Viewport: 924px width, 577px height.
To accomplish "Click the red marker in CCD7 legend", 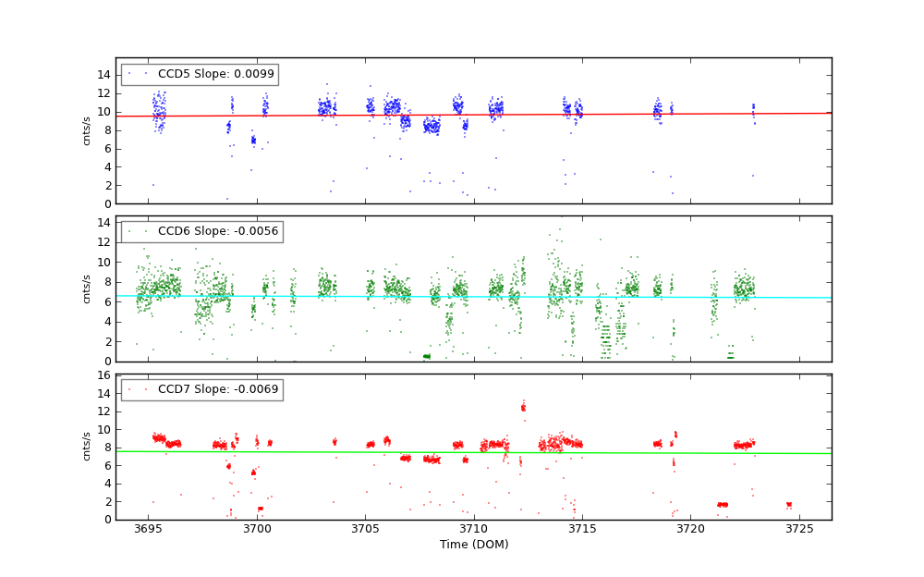I will [137, 389].
